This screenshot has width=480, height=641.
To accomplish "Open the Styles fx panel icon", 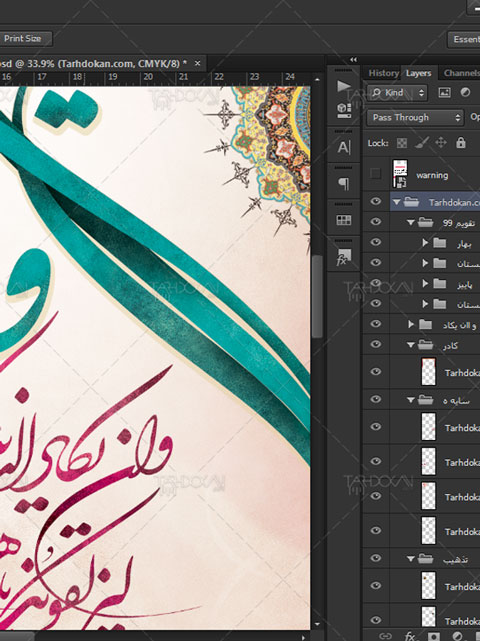I will coord(343,258).
